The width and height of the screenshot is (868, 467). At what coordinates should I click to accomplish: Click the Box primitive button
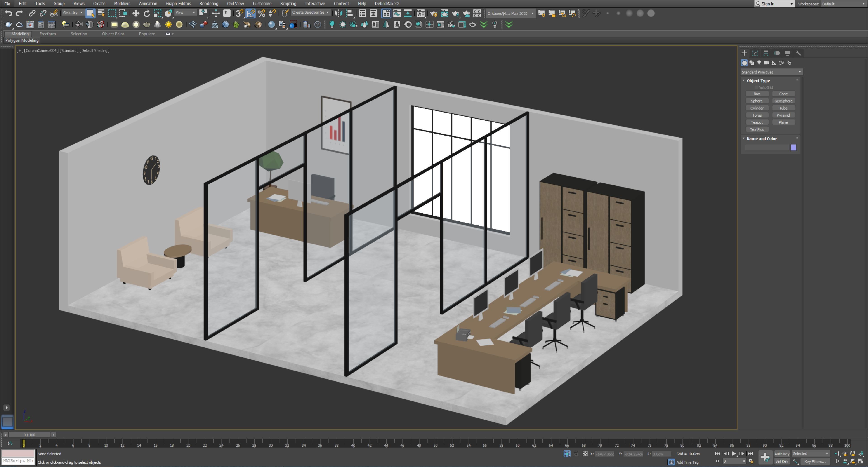[x=757, y=94]
